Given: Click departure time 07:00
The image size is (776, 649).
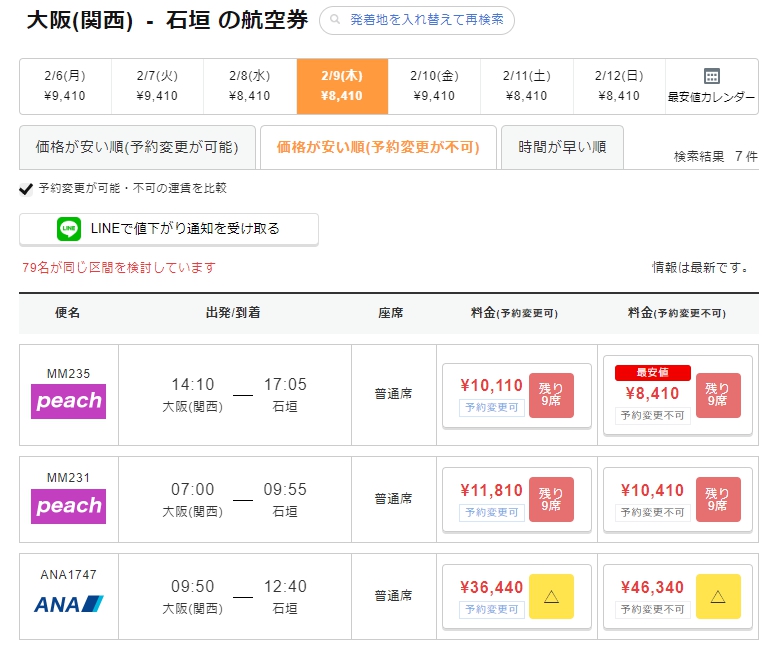Looking at the screenshot, I should point(193,490).
